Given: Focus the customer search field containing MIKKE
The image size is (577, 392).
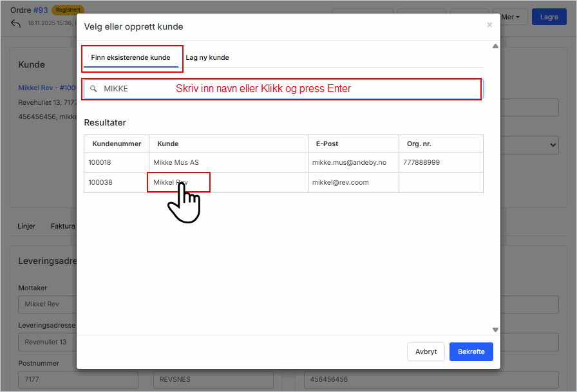Looking at the screenshot, I should [283, 89].
